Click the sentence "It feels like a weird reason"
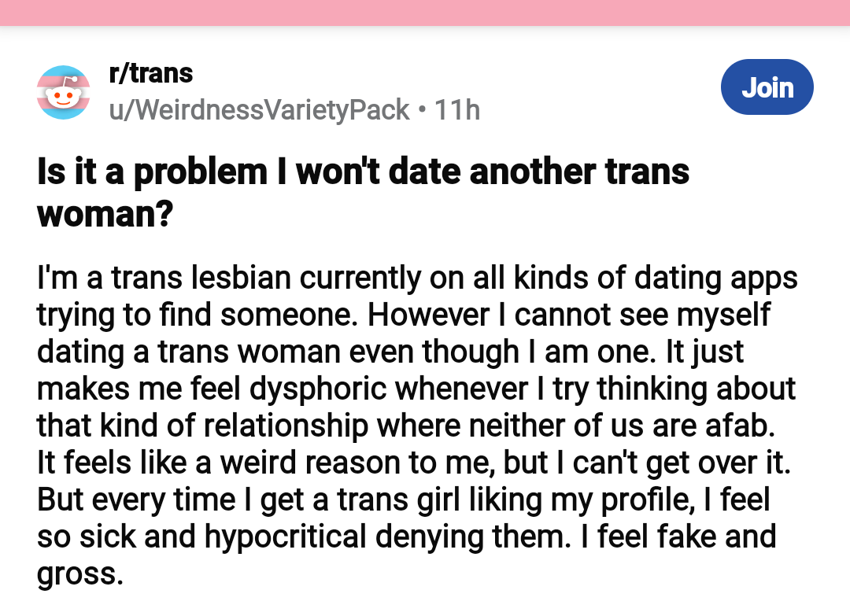850x616 pixels. click(x=414, y=463)
